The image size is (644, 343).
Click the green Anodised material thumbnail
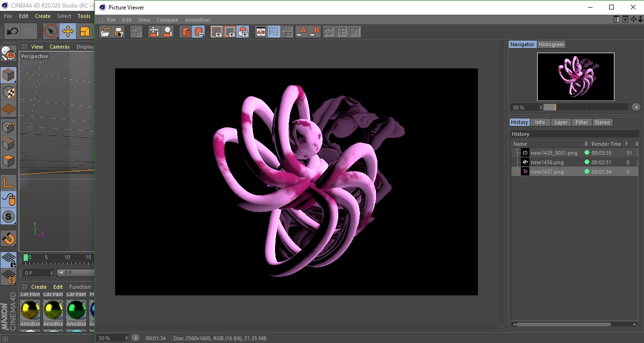pos(76,310)
